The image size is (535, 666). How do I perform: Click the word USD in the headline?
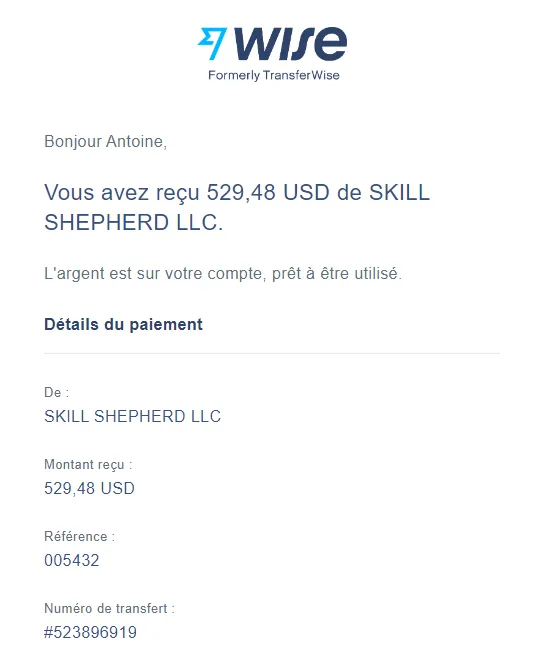306,192
